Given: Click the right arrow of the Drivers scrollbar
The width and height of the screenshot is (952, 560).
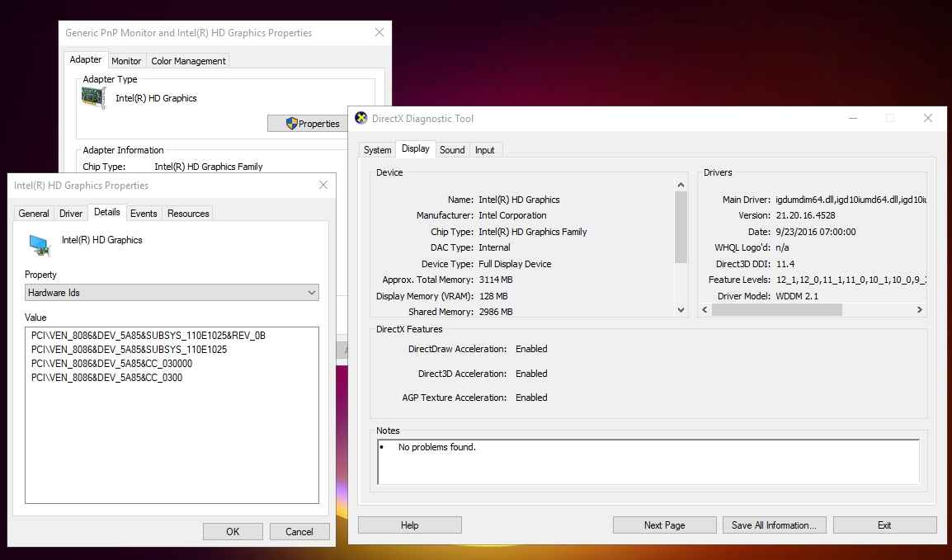Looking at the screenshot, I should tap(919, 309).
